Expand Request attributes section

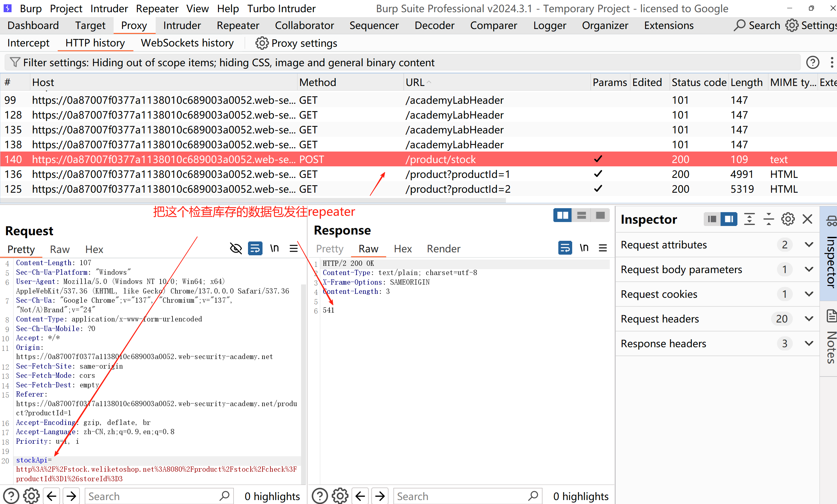pyautogui.click(x=809, y=245)
